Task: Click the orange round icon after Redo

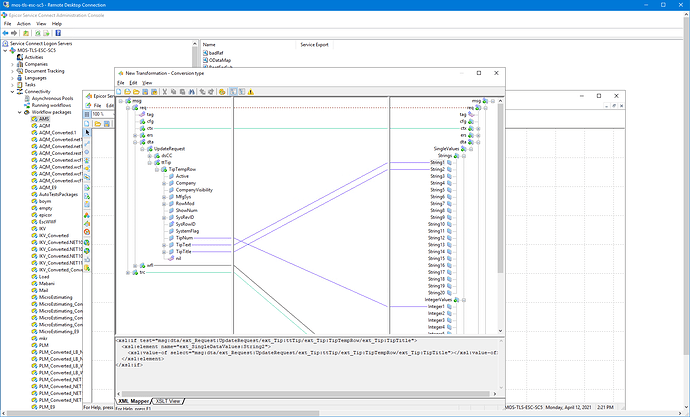Action: coord(222,91)
